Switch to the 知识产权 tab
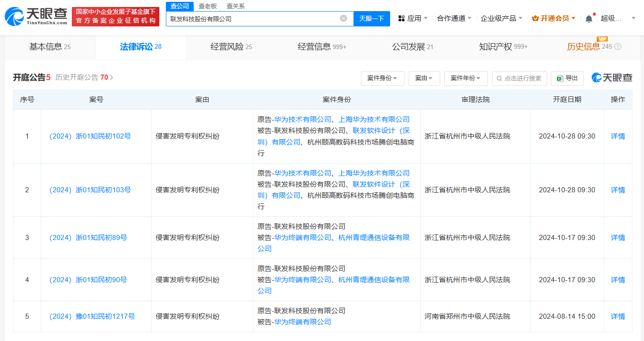The height and width of the screenshot is (341, 644). pyautogui.click(x=503, y=47)
